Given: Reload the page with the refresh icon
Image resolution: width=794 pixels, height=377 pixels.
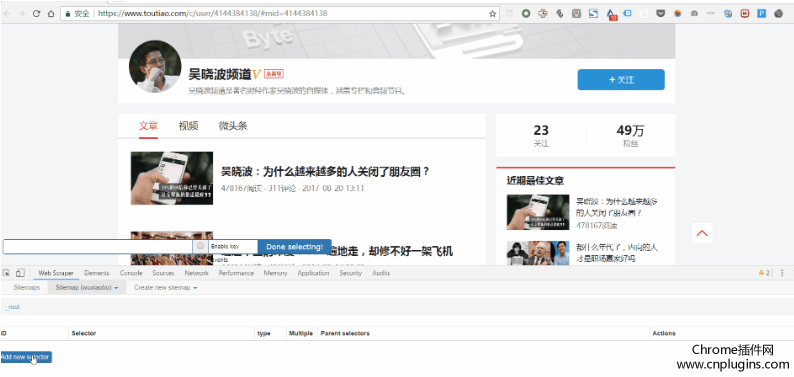Looking at the screenshot, I should pyautogui.click(x=36, y=14).
